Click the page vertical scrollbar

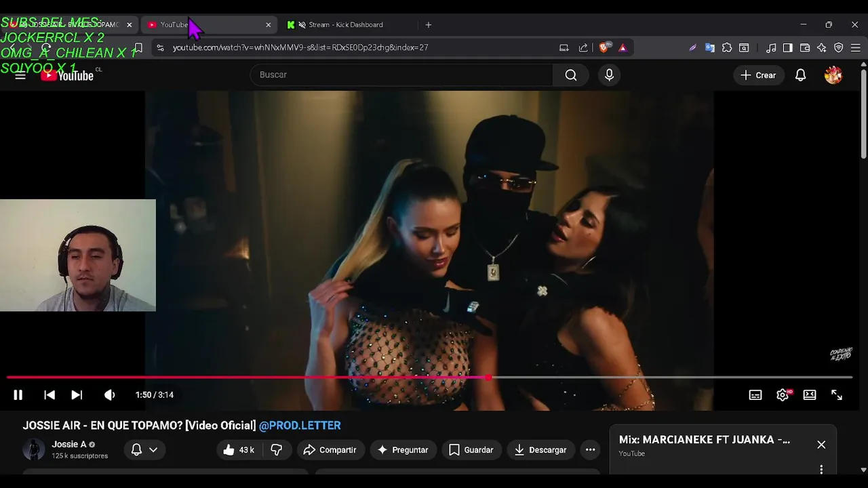pyautogui.click(x=863, y=115)
